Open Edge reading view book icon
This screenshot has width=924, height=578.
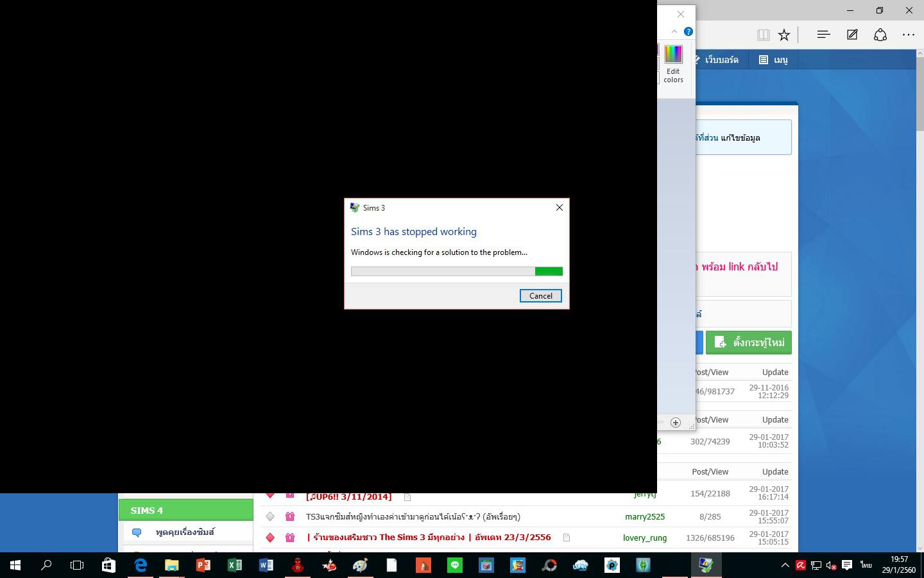tap(763, 35)
